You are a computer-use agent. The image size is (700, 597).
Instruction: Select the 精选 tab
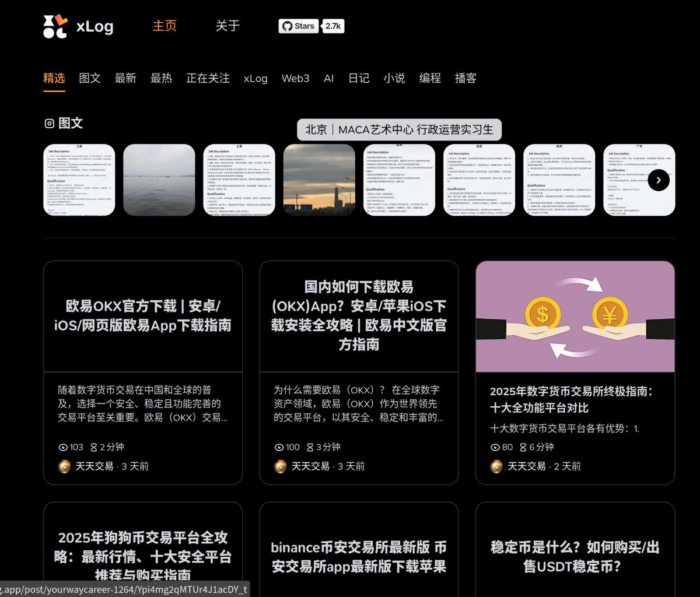(x=54, y=78)
